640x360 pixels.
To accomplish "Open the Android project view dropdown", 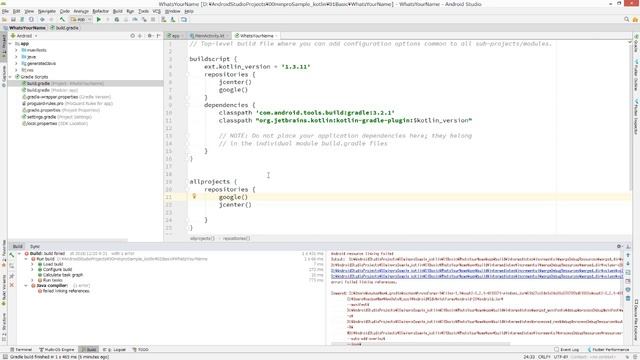I will (24, 36).
